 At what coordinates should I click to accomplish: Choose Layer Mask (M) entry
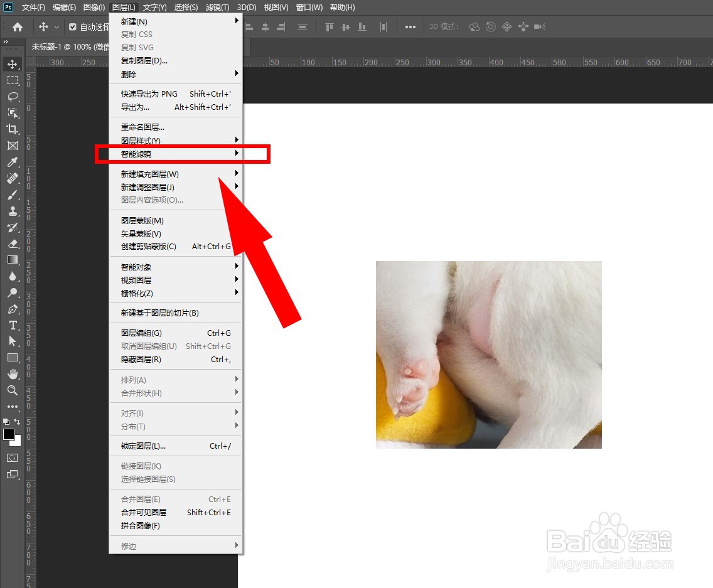(x=176, y=220)
